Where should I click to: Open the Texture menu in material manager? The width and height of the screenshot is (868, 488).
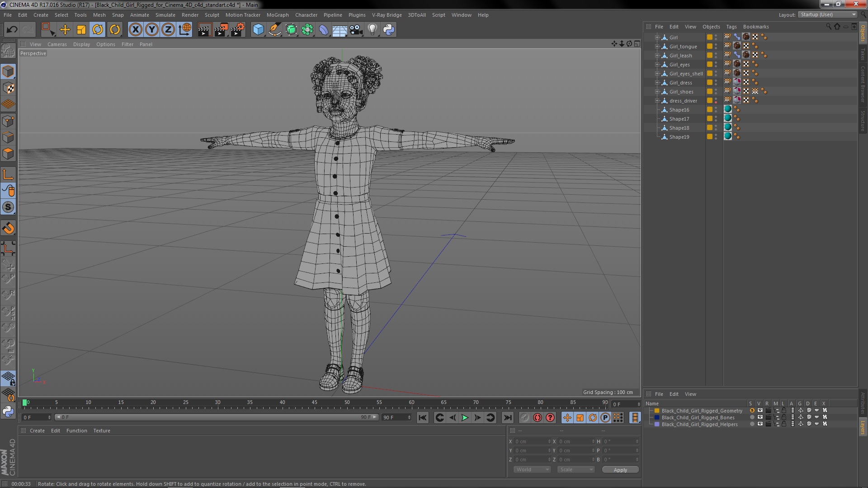(102, 431)
